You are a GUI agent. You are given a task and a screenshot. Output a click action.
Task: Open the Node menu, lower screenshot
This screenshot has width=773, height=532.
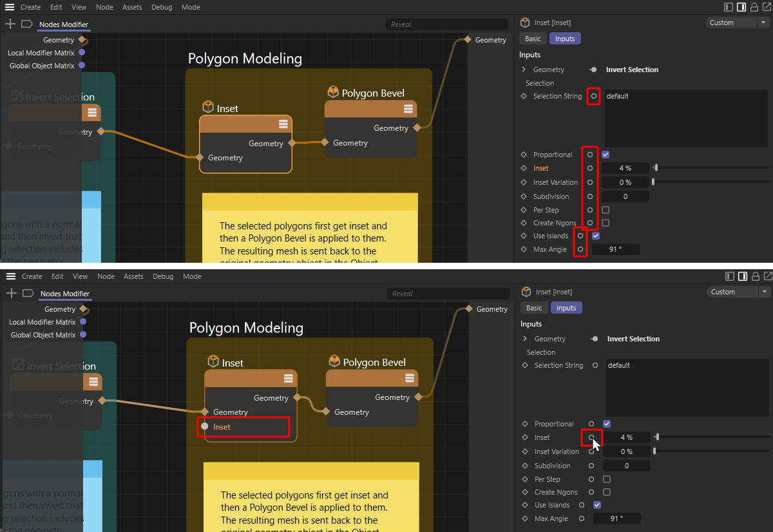106,276
